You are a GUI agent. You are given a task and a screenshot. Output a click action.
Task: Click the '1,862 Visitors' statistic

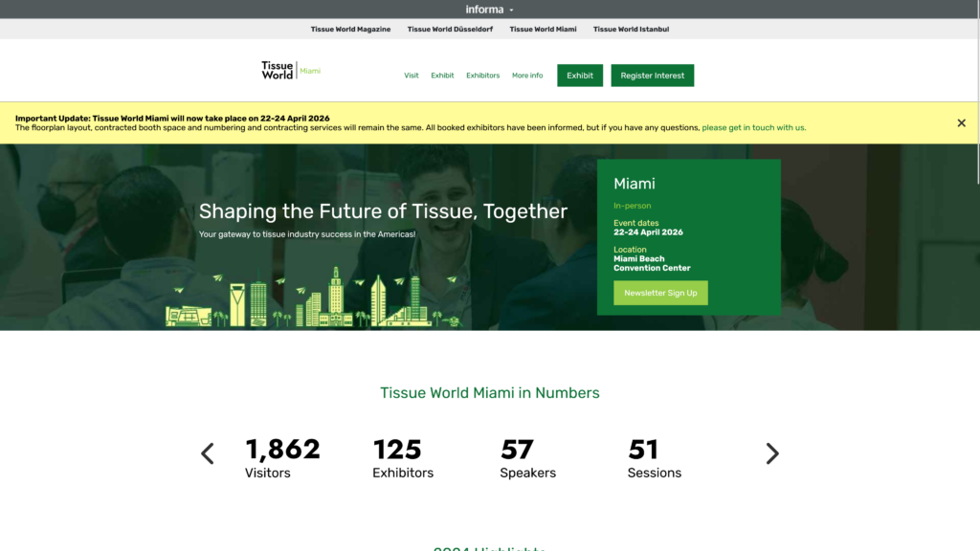(282, 458)
